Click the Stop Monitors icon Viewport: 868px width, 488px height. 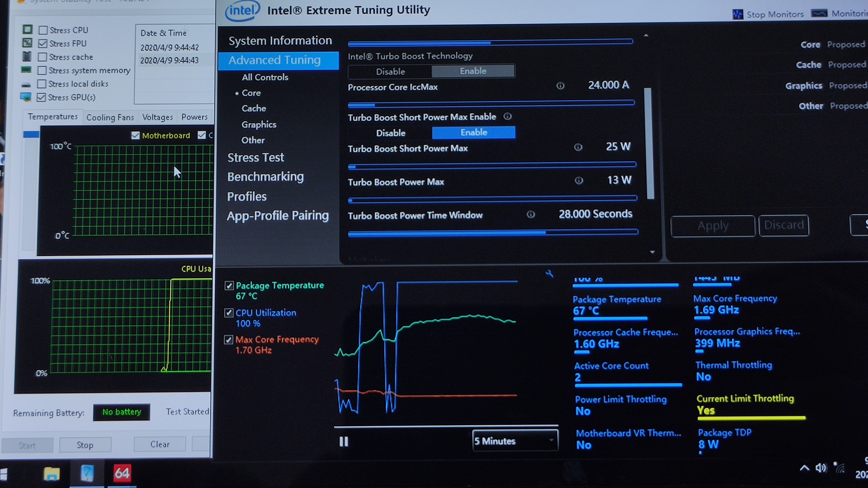click(738, 15)
